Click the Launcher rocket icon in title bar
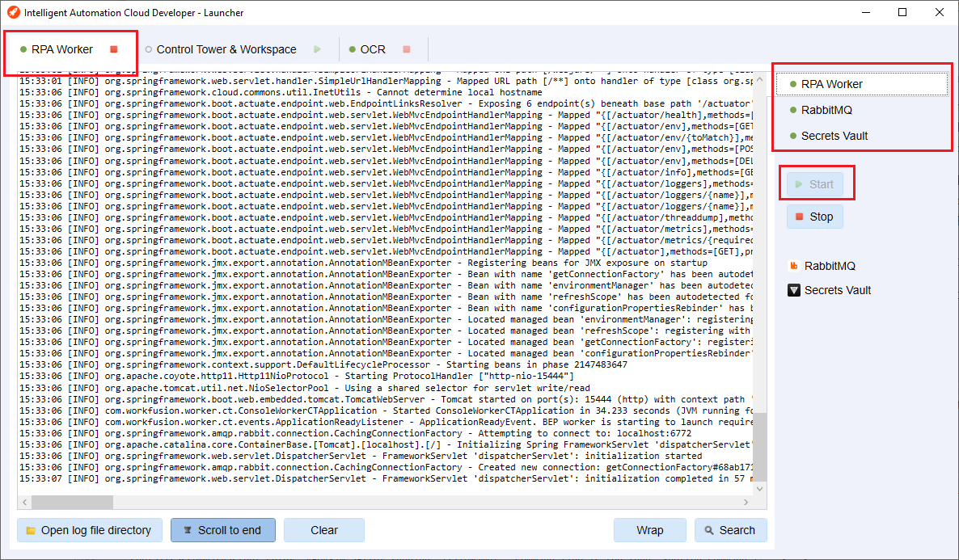Screen dimensions: 959x560 [14, 12]
